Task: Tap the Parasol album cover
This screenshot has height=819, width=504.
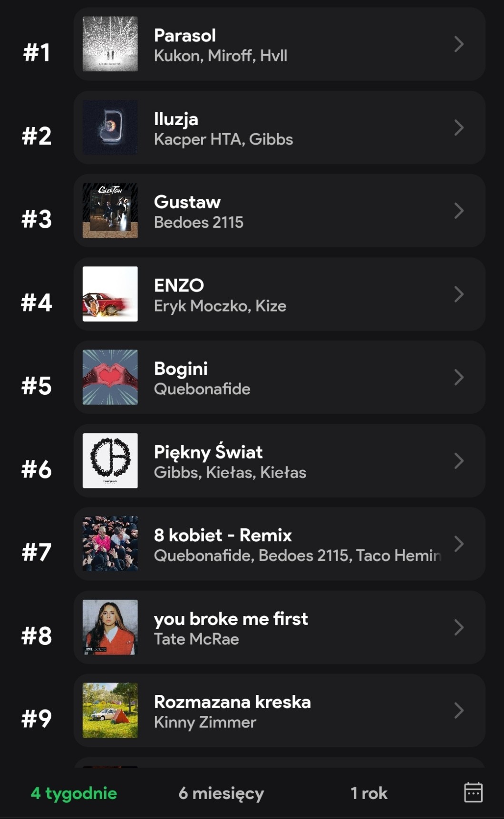Action: point(110,44)
